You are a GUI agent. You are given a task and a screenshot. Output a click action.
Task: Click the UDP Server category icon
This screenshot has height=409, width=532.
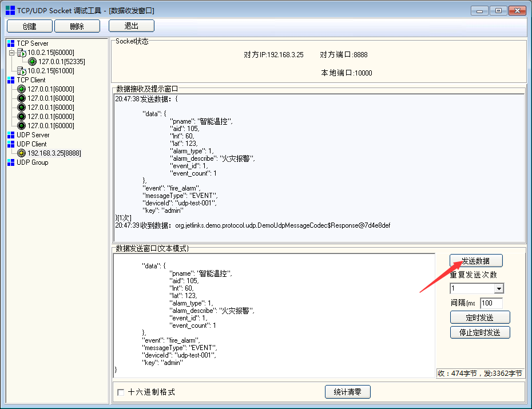point(11,135)
